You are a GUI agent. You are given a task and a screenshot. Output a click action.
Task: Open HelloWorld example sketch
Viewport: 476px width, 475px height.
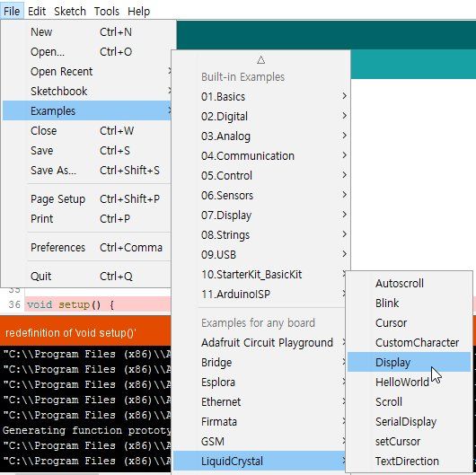pyautogui.click(x=409, y=382)
